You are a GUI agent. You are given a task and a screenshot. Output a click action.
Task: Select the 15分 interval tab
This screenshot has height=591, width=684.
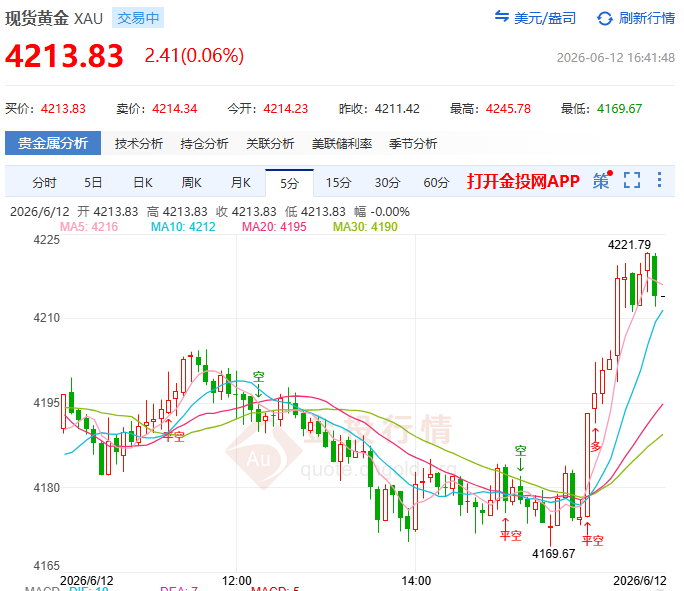(x=338, y=182)
